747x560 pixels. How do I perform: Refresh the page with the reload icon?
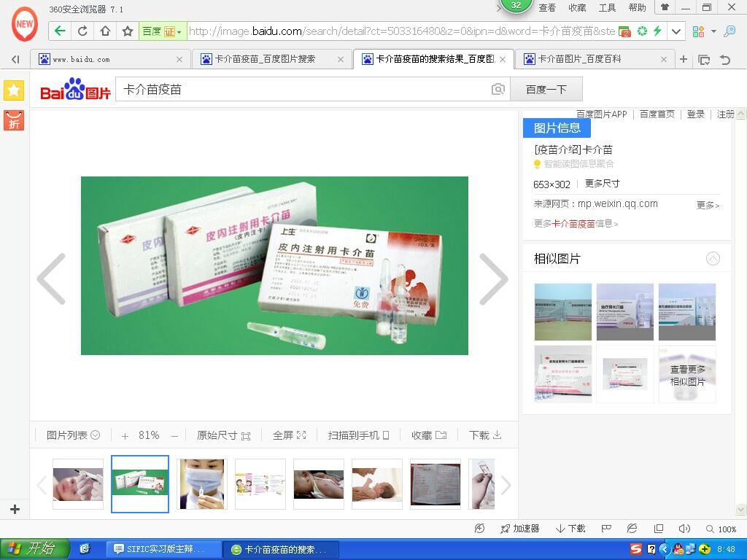pyautogui.click(x=82, y=32)
